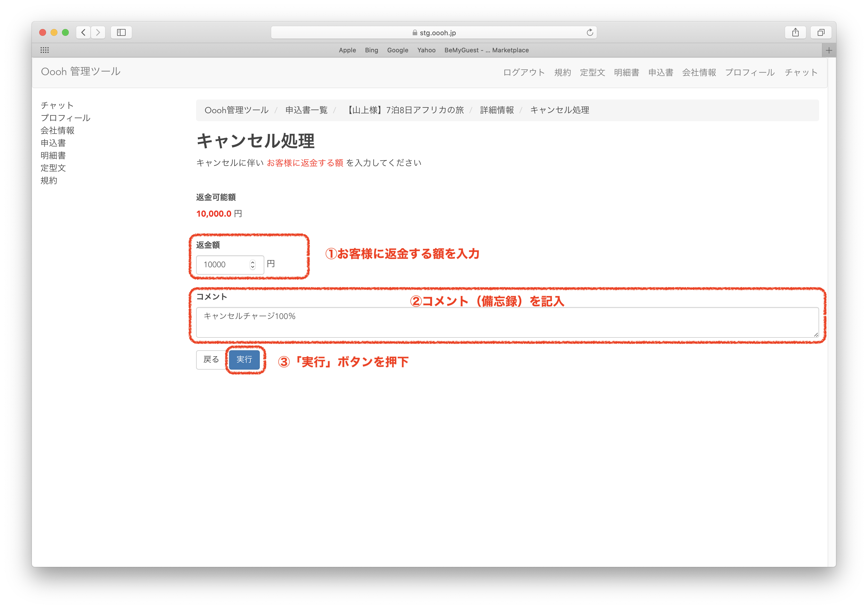Click the 返金額 amount input field

click(x=230, y=264)
